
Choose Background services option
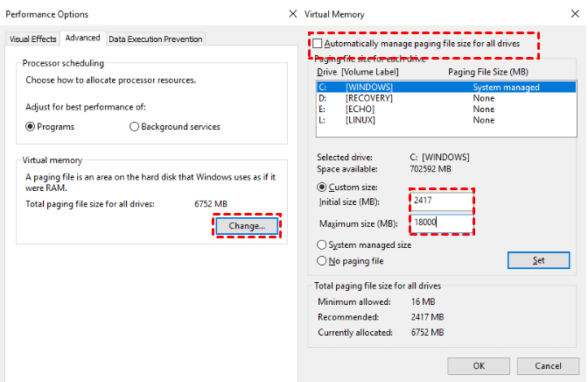(x=134, y=126)
